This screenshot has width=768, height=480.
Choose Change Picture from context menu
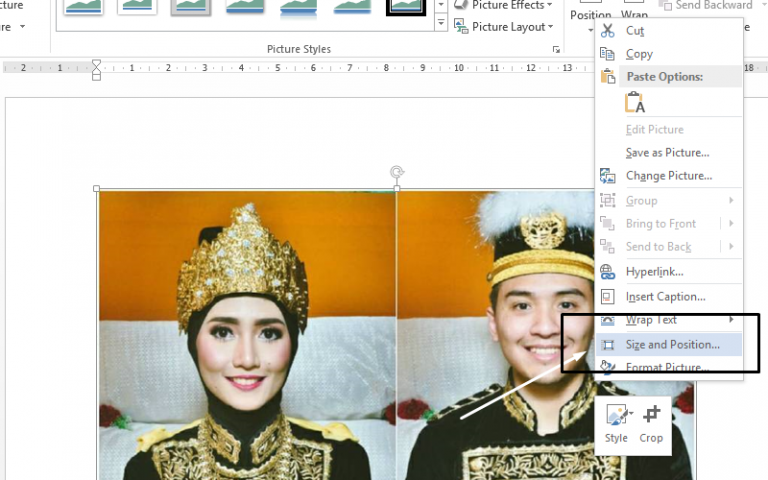click(x=669, y=176)
